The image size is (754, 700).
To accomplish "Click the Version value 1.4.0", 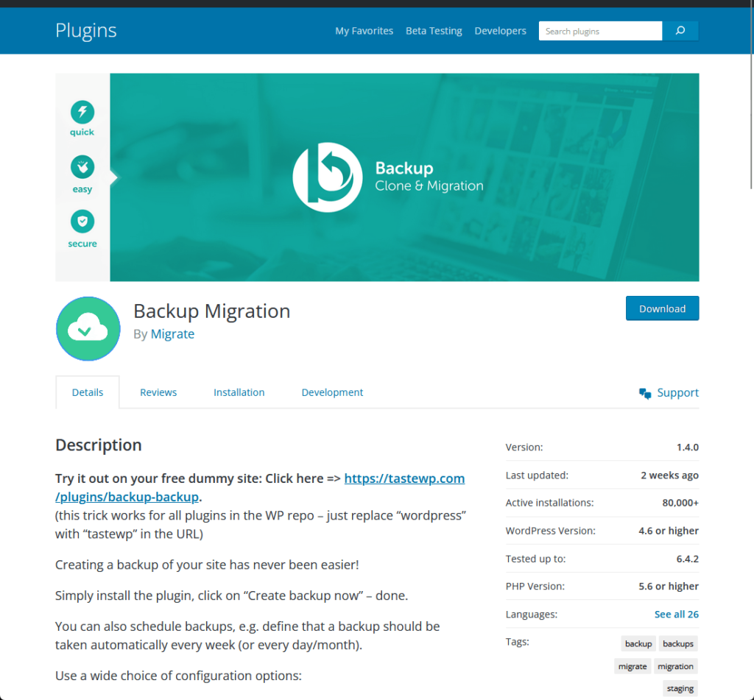I will (687, 447).
